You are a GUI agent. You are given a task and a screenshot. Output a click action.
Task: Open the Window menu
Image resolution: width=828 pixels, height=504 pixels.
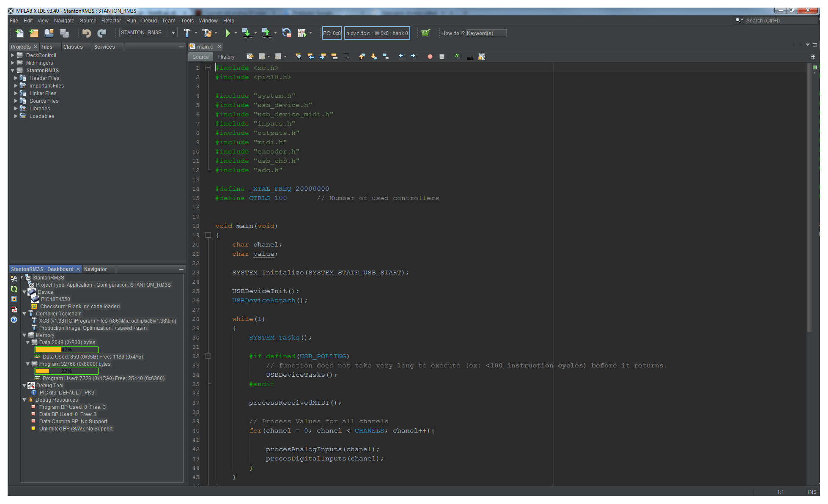click(208, 21)
